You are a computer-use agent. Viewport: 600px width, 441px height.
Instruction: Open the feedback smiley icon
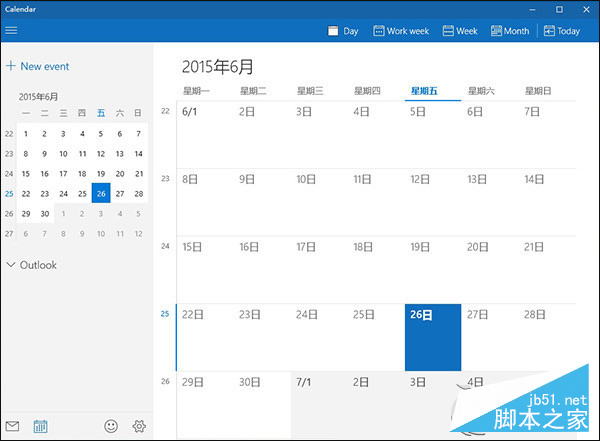(x=111, y=426)
